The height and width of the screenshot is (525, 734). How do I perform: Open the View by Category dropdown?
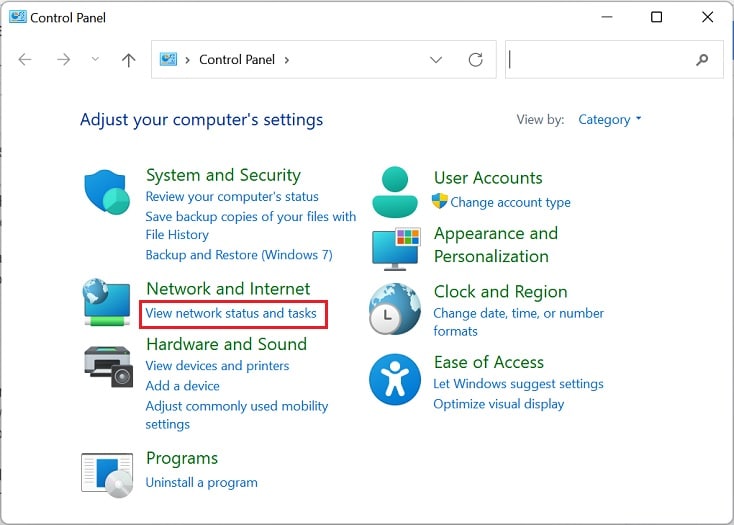pyautogui.click(x=609, y=120)
